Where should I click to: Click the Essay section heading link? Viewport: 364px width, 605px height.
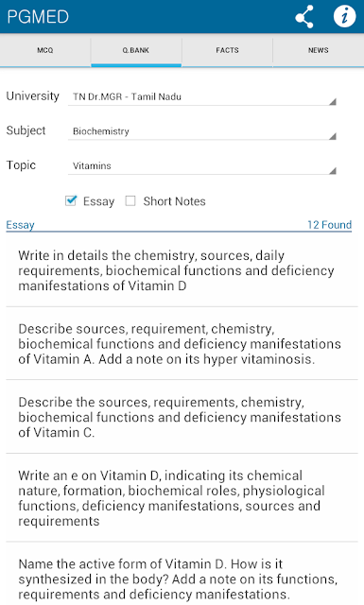pyautogui.click(x=20, y=225)
